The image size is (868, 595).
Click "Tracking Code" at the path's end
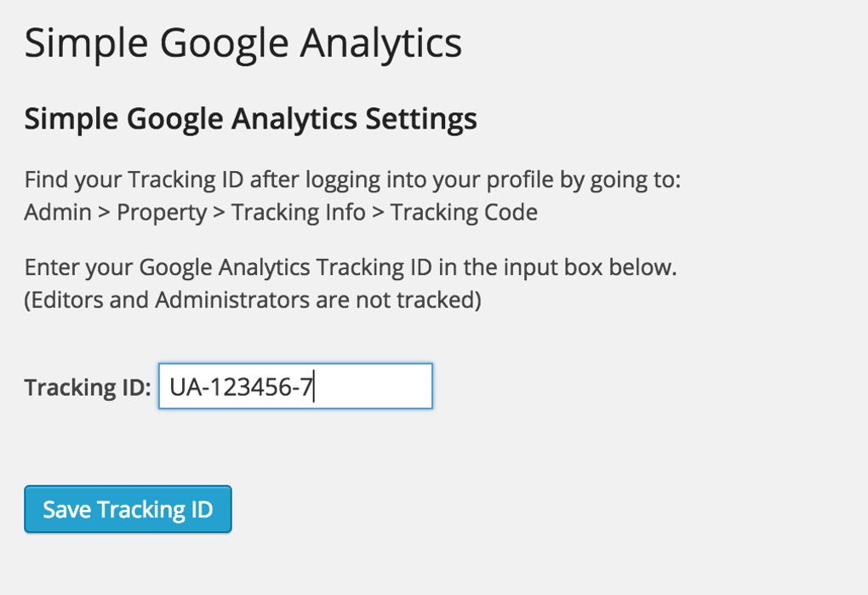464,212
